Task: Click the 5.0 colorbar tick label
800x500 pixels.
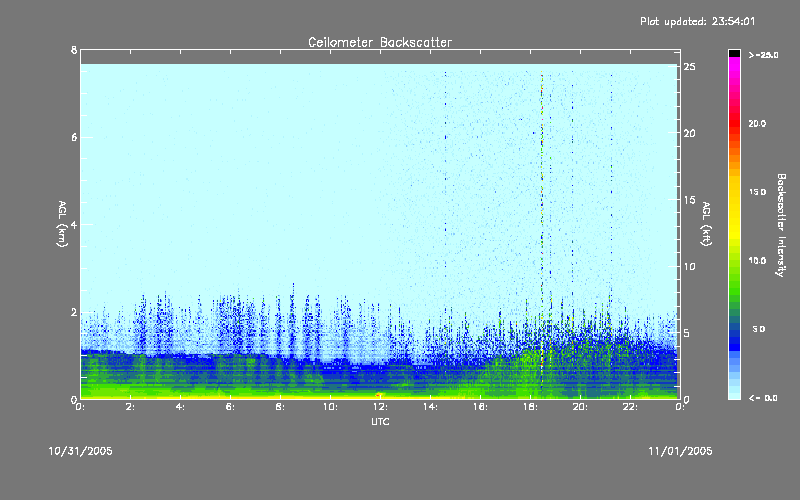Action: [x=759, y=329]
